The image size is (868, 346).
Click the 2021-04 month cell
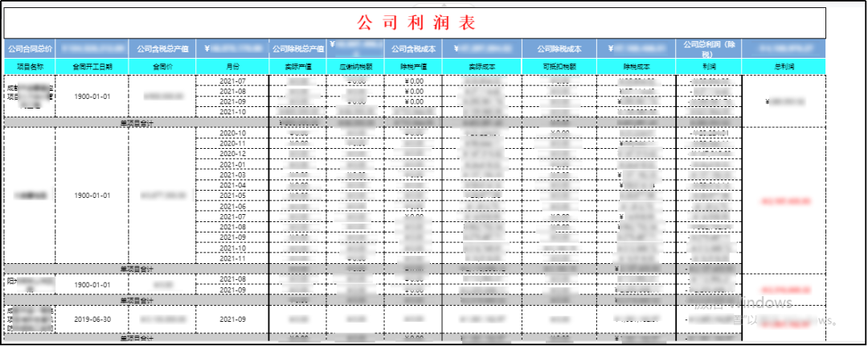point(232,185)
